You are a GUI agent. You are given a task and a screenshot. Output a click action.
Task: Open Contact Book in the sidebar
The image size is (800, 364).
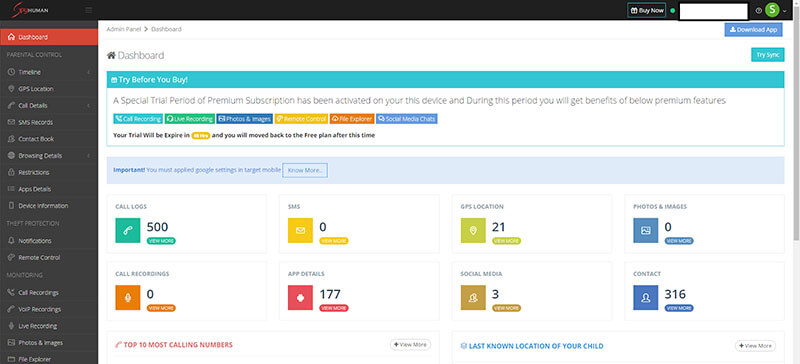[x=49, y=139]
